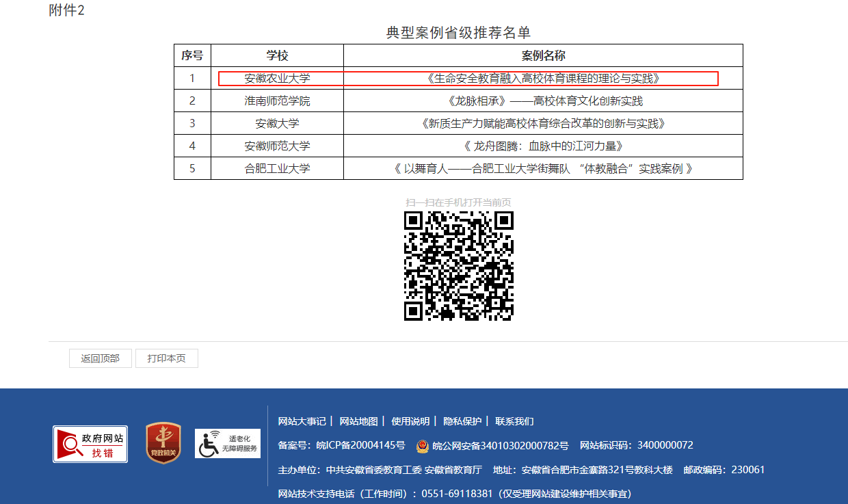
Task: Click the QR code image
Action: point(458,265)
